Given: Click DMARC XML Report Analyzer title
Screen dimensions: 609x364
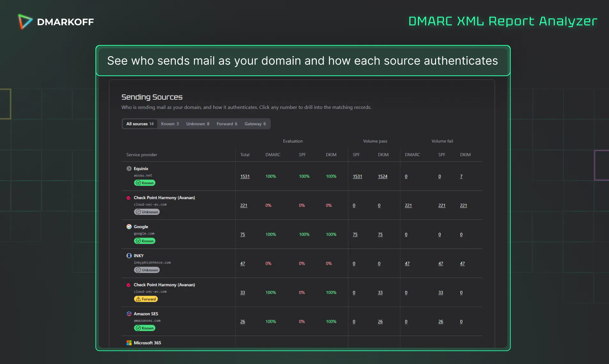Looking at the screenshot, I should point(503,21).
